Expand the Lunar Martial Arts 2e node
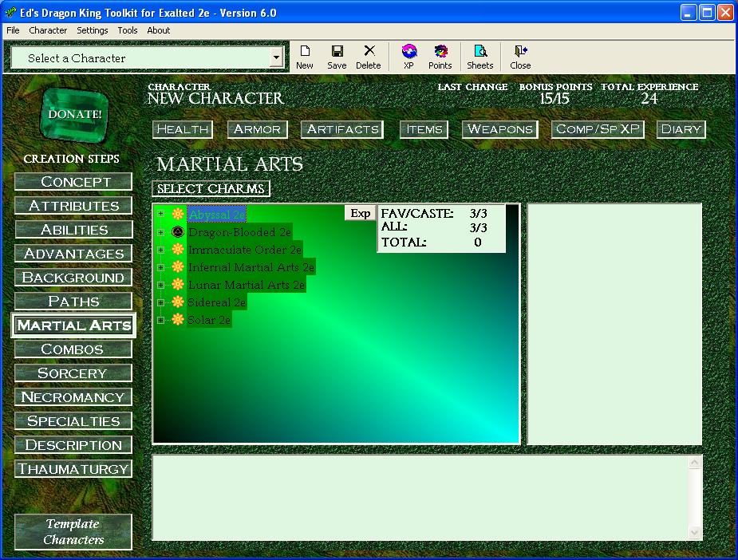Screen dimensions: 738x560 (x=161, y=285)
